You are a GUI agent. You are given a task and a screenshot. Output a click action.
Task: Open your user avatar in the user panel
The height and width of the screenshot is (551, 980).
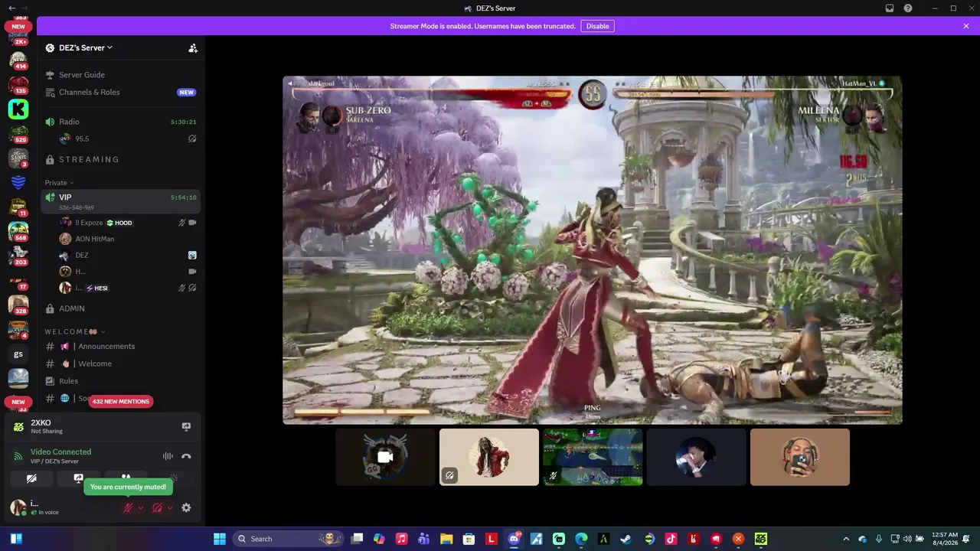pos(18,507)
